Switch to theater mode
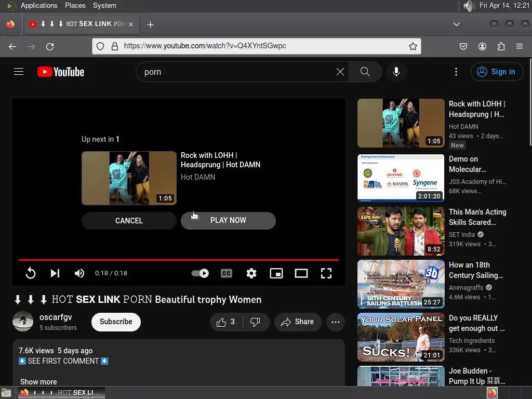Image resolution: width=532 pixels, height=399 pixels. point(301,273)
